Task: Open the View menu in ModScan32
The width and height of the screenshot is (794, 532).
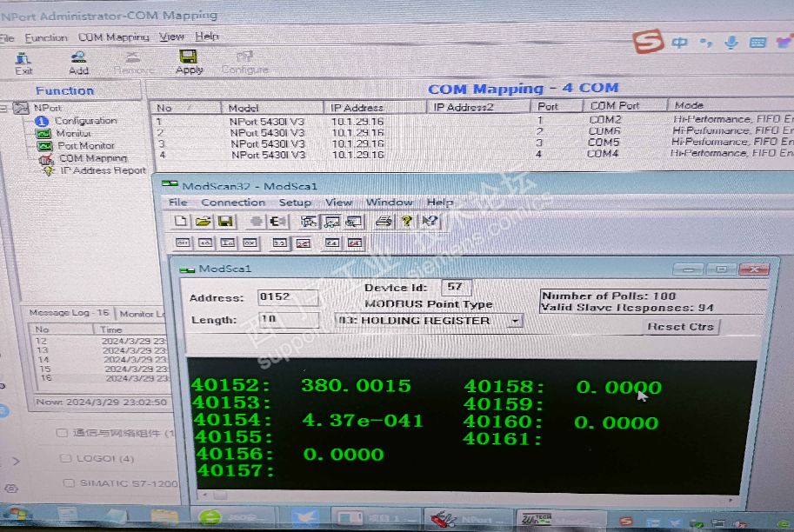Action: point(338,203)
